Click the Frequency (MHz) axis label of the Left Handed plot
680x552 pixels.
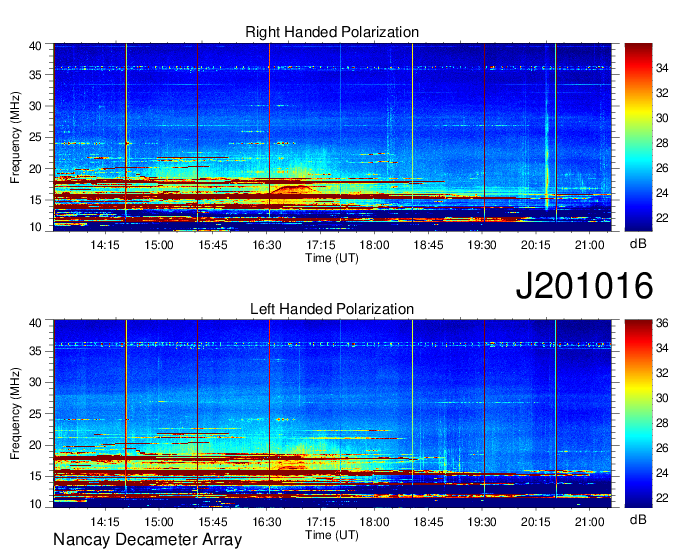tap(15, 414)
